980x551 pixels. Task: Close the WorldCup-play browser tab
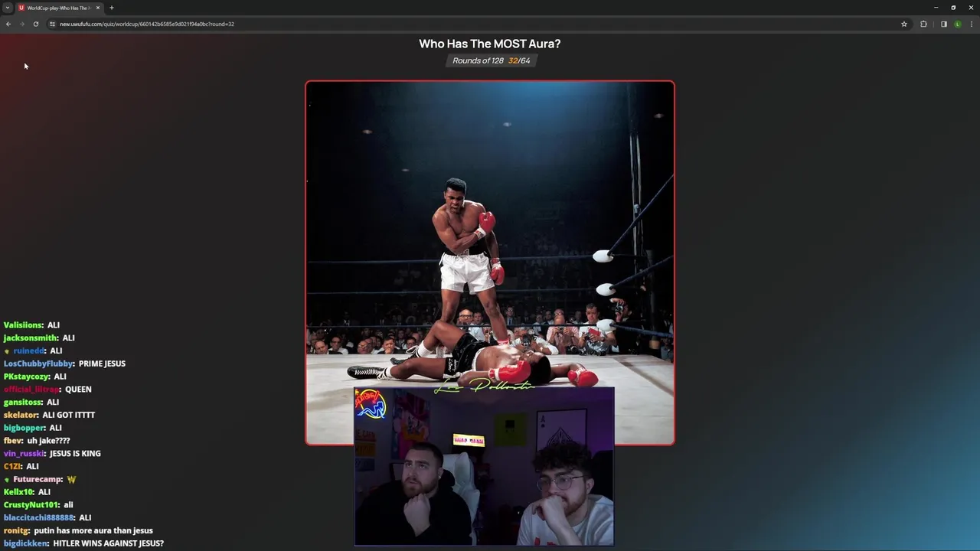click(x=98, y=8)
